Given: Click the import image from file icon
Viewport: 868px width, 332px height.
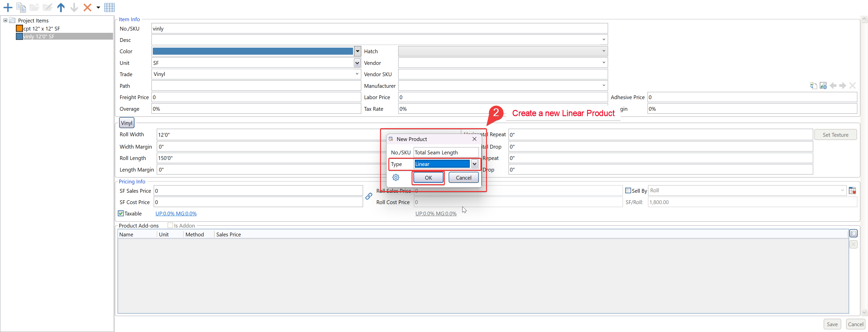Looking at the screenshot, I should [x=813, y=86].
